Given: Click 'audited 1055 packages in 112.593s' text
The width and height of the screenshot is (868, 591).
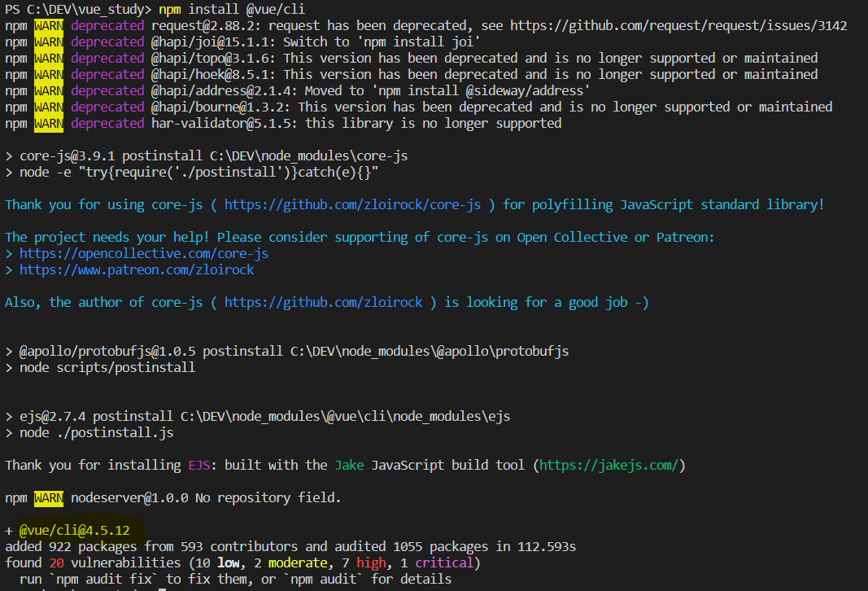Looking at the screenshot, I should (x=455, y=547).
